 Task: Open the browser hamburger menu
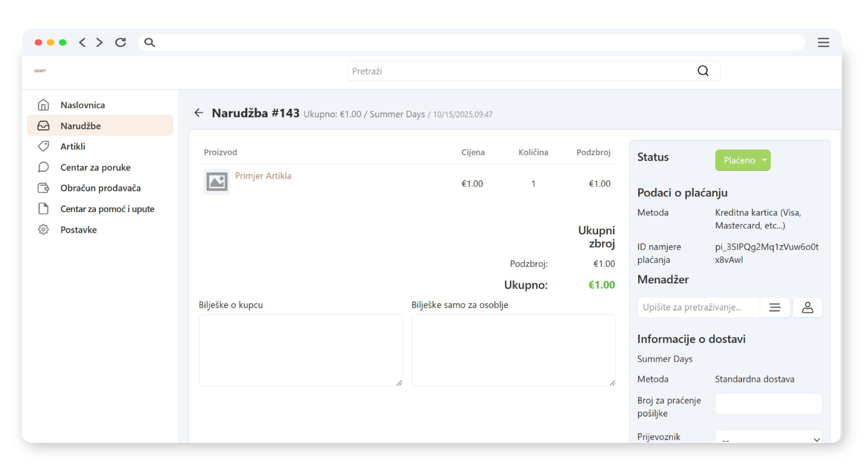coord(823,43)
